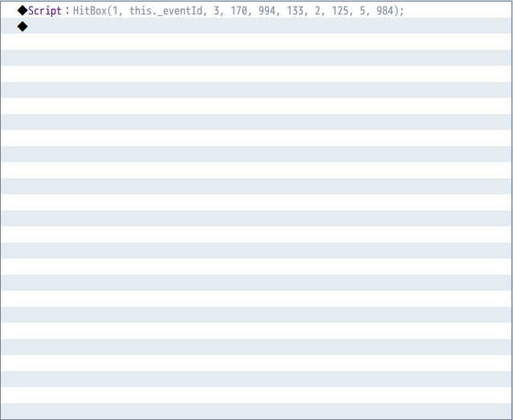Click the value 984 at the script end
The height and width of the screenshot is (420, 513).
click(385, 10)
